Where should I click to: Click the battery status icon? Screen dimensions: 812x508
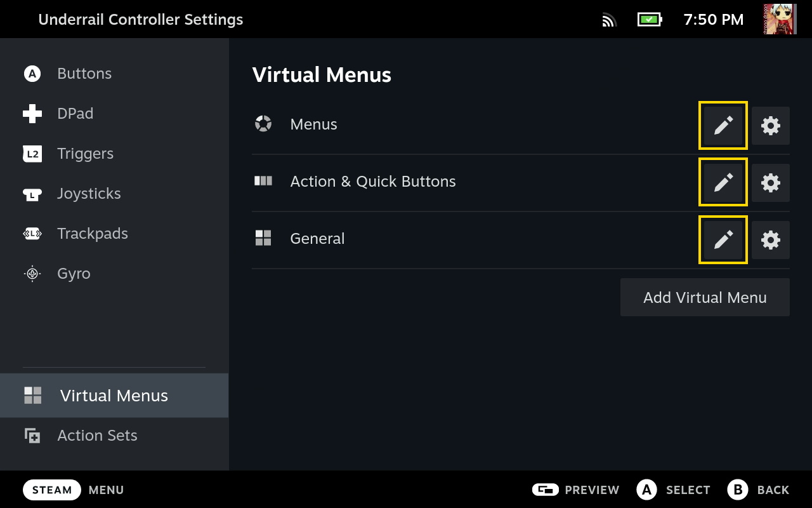tap(649, 20)
